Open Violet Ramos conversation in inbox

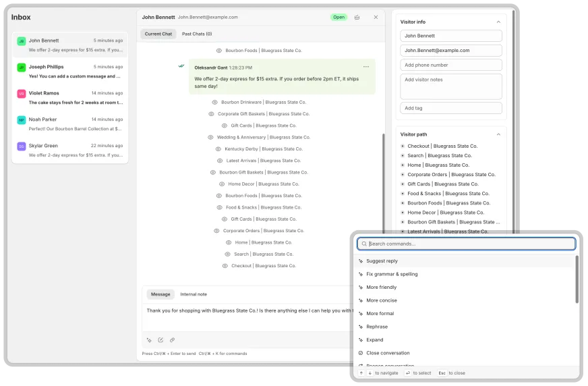click(x=70, y=98)
